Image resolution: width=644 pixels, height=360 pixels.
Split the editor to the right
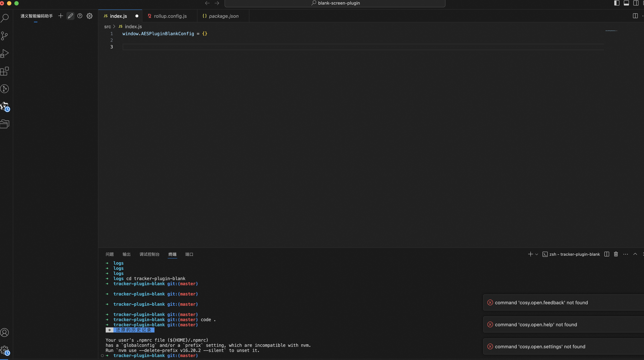point(635,16)
